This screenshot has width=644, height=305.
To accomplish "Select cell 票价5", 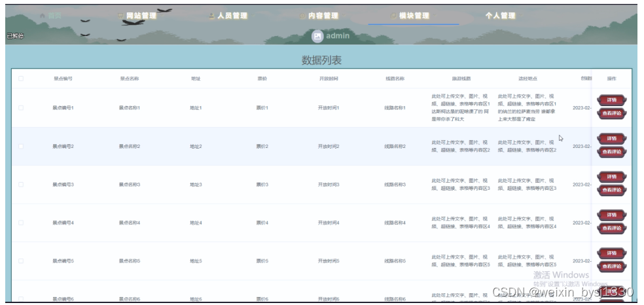I will (x=262, y=261).
